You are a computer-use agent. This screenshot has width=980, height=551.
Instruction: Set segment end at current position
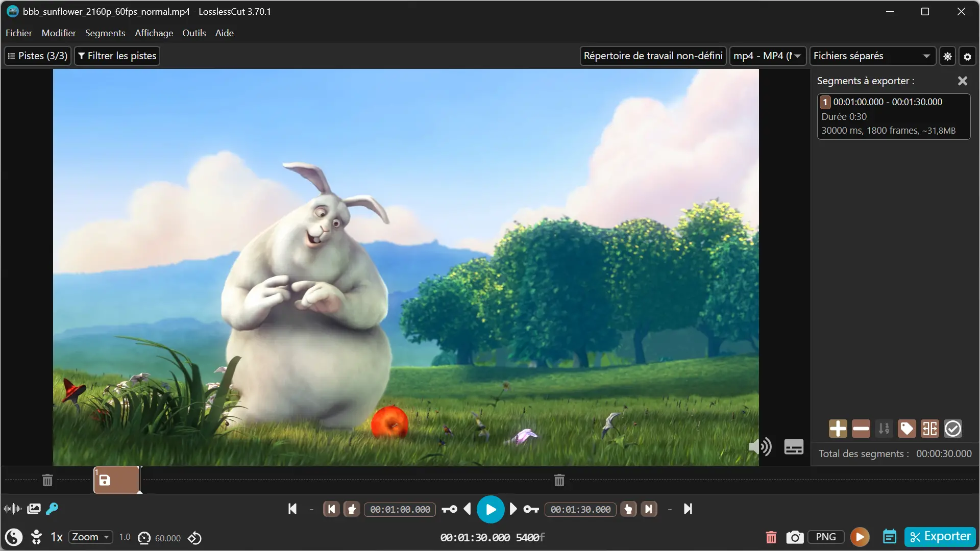click(628, 509)
